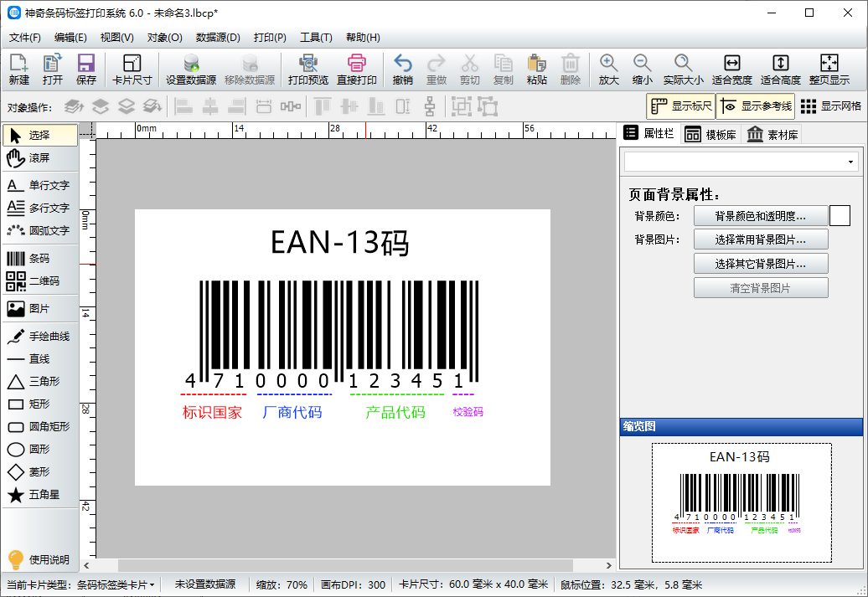Switch to the 素材库 tab
The width and height of the screenshot is (868, 597).
772,135
